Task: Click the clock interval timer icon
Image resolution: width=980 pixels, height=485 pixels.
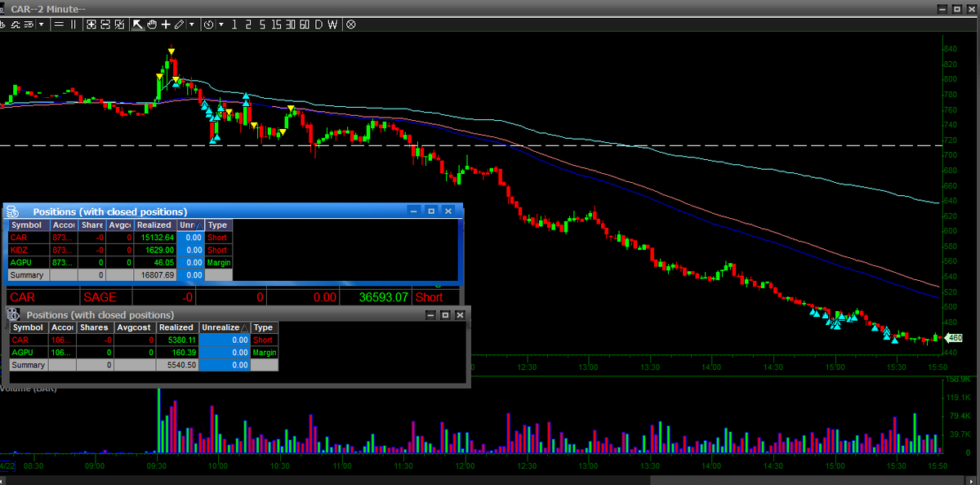Action: [208, 24]
